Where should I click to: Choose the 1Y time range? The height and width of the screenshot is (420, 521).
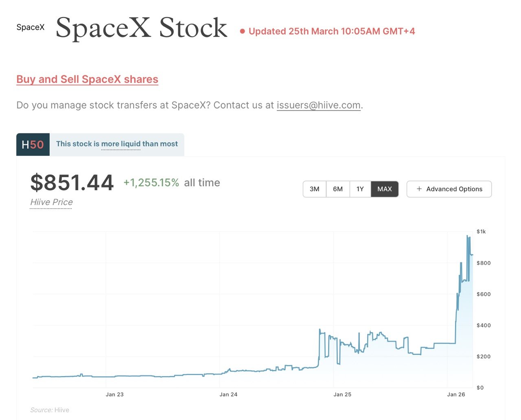click(360, 189)
